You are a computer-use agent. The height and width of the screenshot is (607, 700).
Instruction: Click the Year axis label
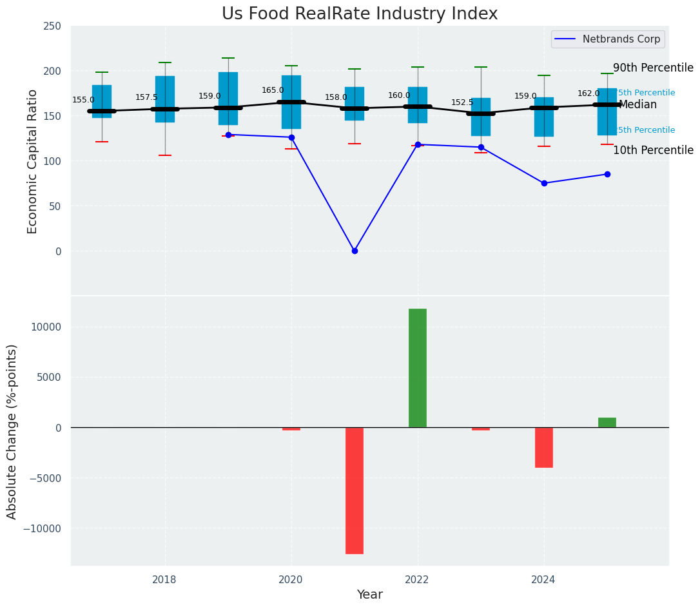pos(370,595)
